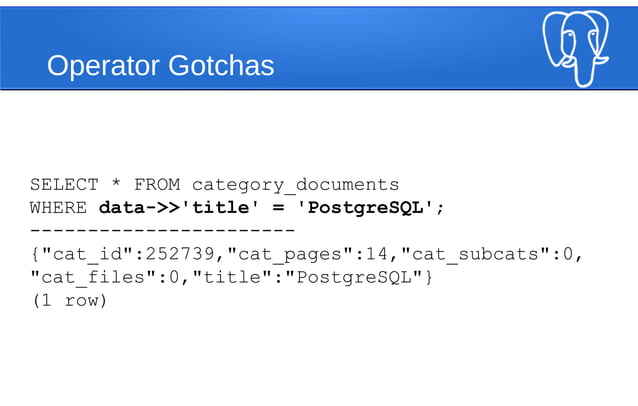The height and width of the screenshot is (406, 638).
Task: Click the category_documents table name
Action: point(295,185)
